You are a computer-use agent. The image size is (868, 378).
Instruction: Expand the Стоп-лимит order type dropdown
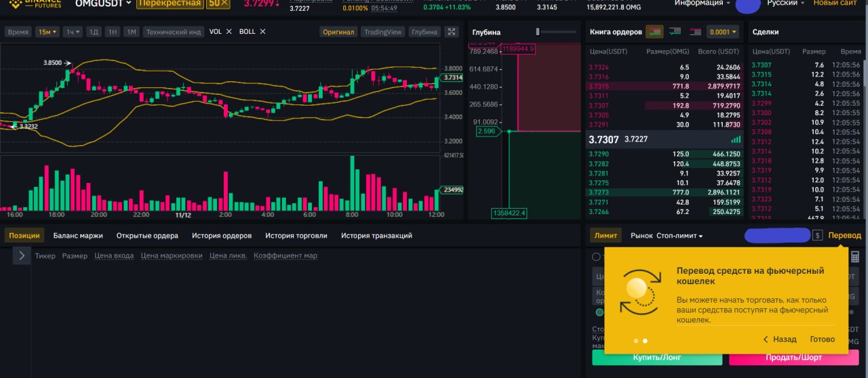click(x=679, y=236)
